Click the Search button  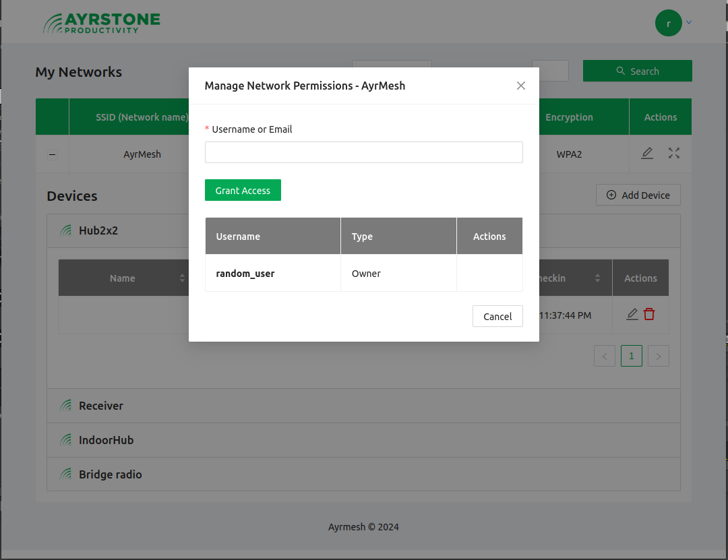[x=638, y=71]
